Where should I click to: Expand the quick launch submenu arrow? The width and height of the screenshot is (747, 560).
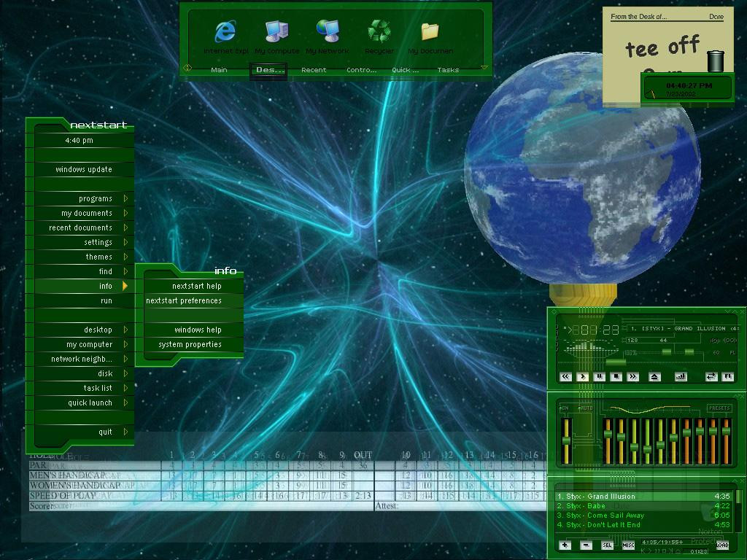point(125,402)
